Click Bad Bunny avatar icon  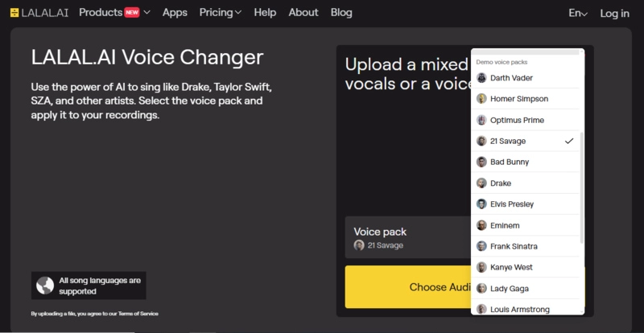coord(481,162)
